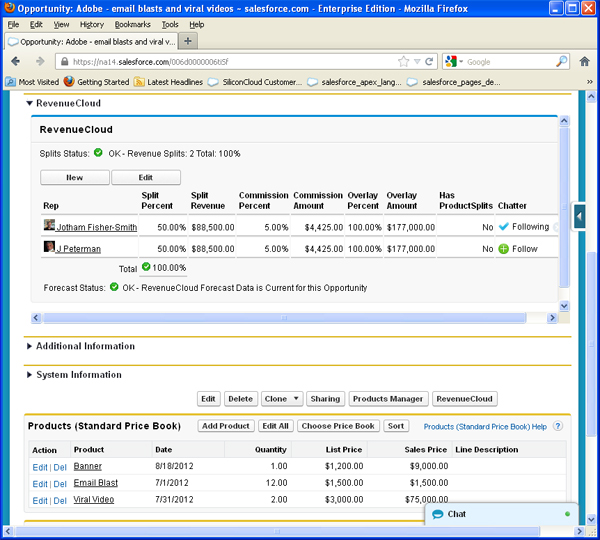Screen dimensions: 600x540
Task: Collapse the RevenueCloud section triangle
Action: (29, 103)
